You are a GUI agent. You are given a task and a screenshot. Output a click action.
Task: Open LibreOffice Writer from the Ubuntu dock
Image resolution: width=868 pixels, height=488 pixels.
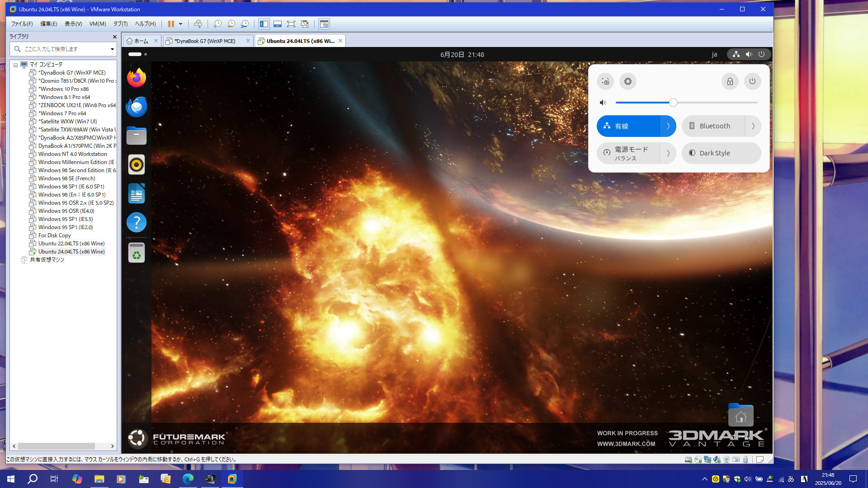point(137,193)
